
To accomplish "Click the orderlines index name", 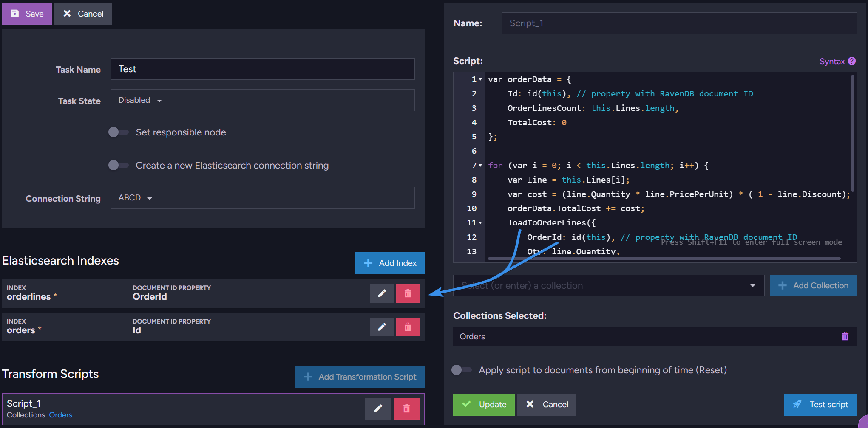I will pos(28,297).
